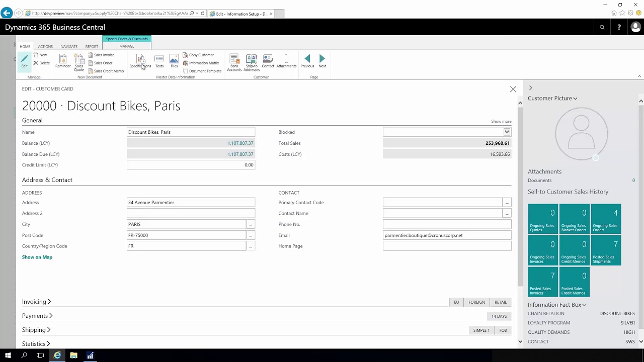Click the Email input field
Image resolution: width=644 pixels, height=362 pixels.
tap(447, 235)
